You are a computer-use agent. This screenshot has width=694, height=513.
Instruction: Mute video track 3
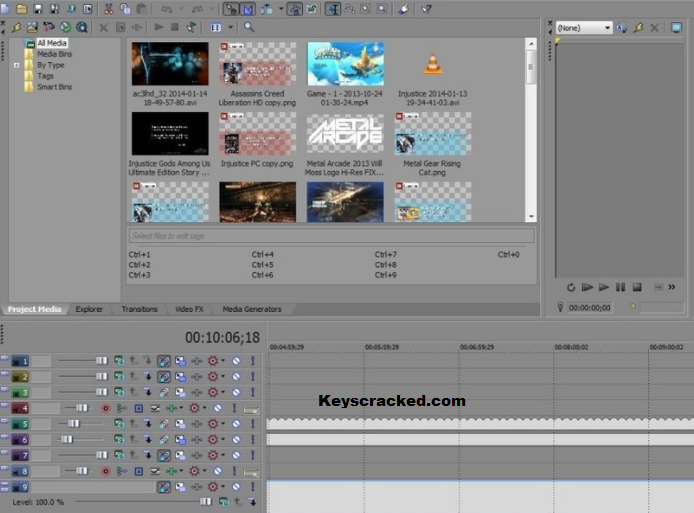(x=236, y=393)
